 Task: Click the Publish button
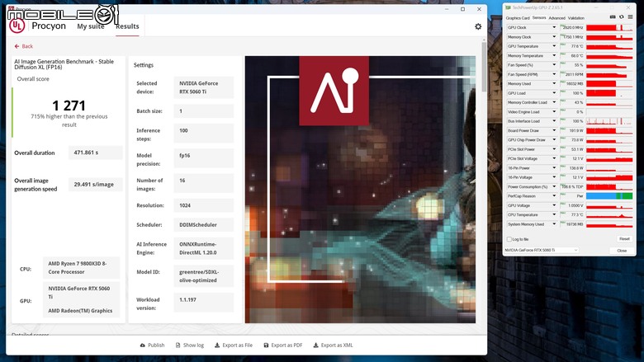point(153,346)
